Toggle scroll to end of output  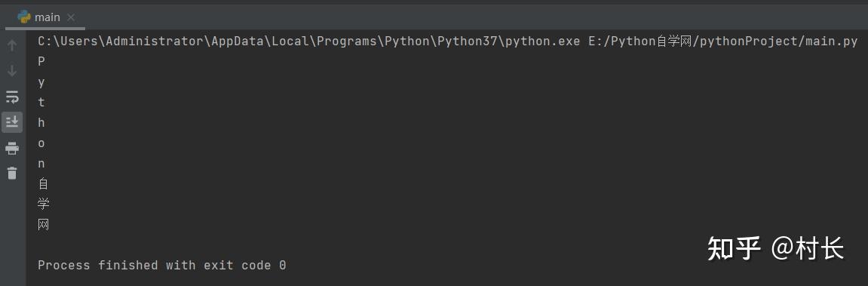tap(12, 122)
